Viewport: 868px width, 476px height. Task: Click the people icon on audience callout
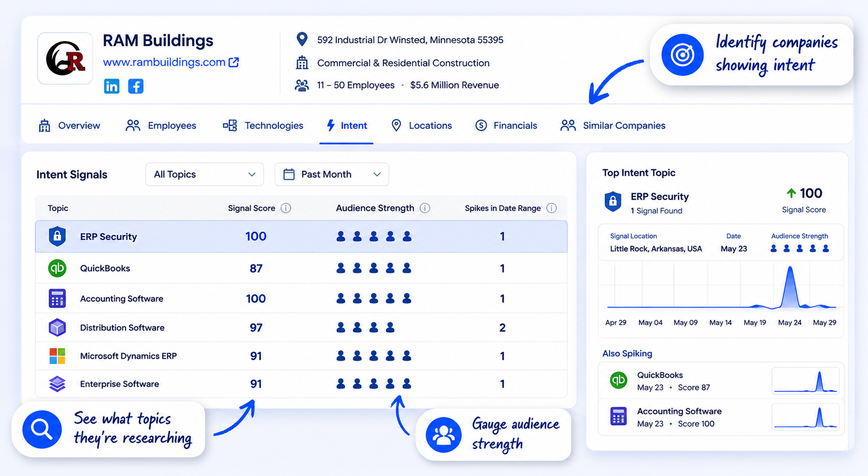pyautogui.click(x=443, y=435)
